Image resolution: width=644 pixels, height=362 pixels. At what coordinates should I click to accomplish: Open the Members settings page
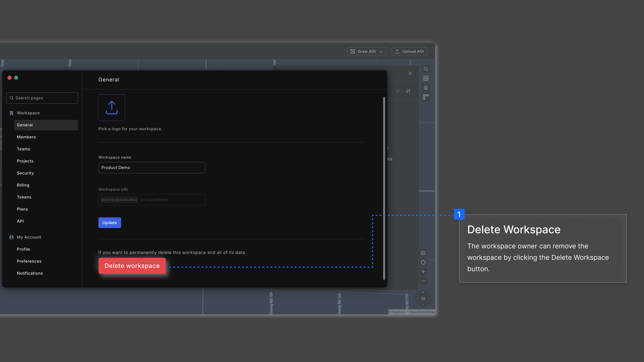pos(26,137)
